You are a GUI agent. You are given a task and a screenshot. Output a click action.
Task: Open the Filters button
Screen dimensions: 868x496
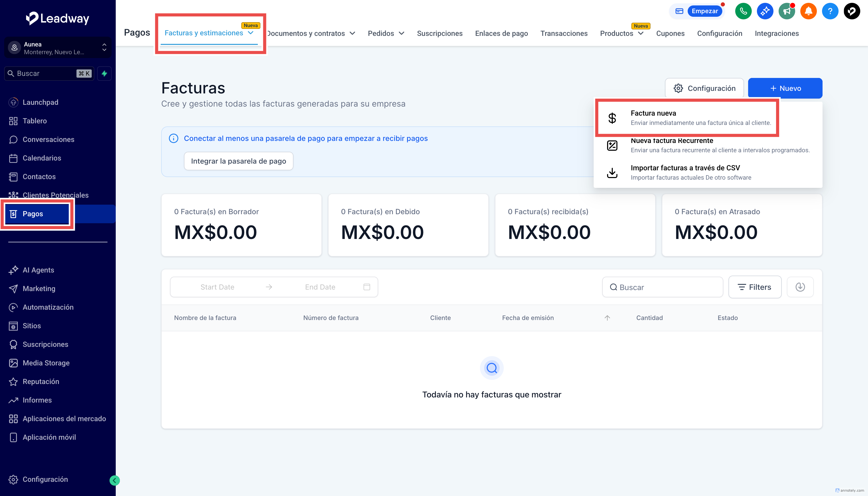[x=755, y=287]
